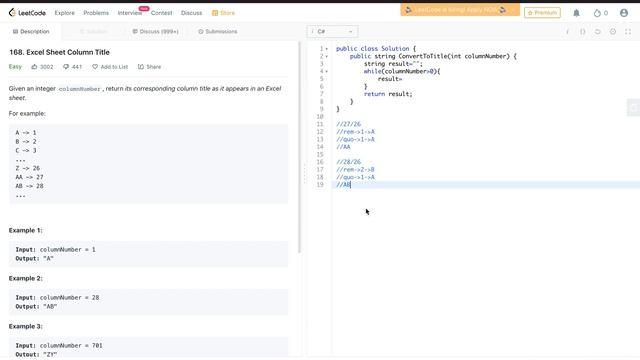Click code line 'string result="";'
Viewport: 640px width, 360px height.
393,64
